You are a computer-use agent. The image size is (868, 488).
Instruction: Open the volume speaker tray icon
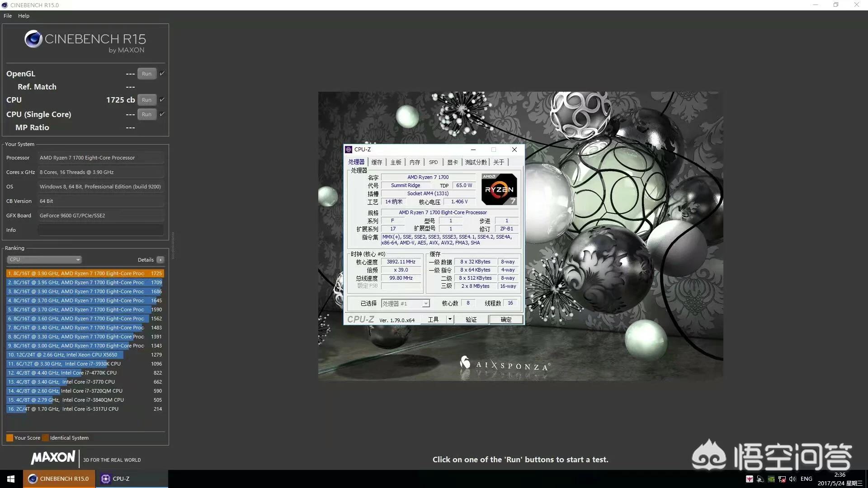click(x=793, y=479)
